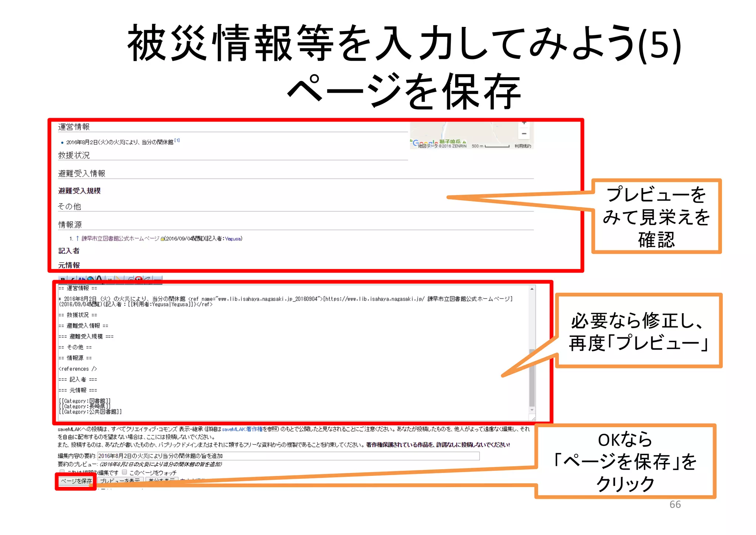Insert horizontal line toolbar icon

[x=158, y=279]
